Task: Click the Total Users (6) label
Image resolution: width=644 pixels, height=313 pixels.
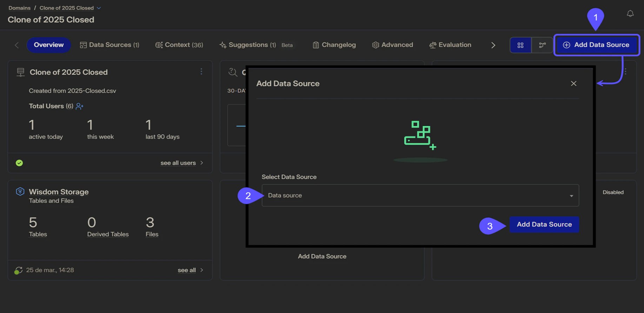Action: coord(51,106)
